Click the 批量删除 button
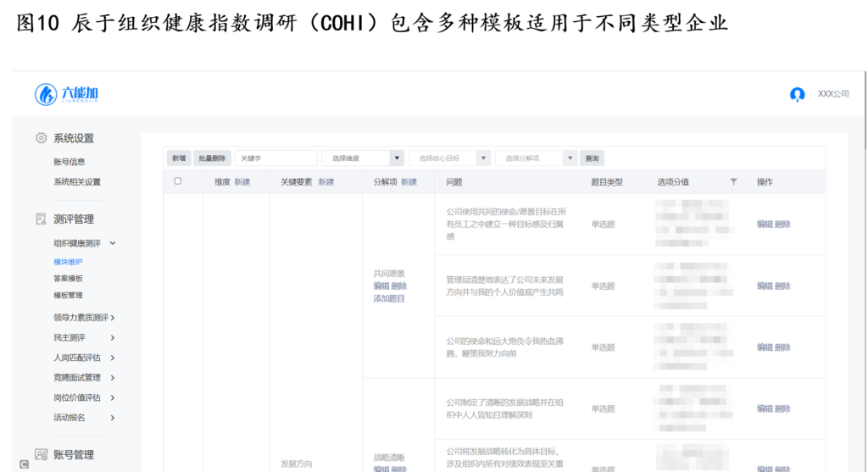Screen dimensions: 868x472 click(212, 158)
